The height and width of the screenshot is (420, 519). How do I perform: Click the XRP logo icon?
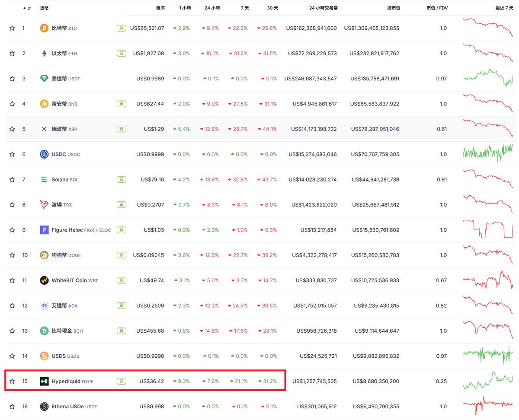click(44, 129)
